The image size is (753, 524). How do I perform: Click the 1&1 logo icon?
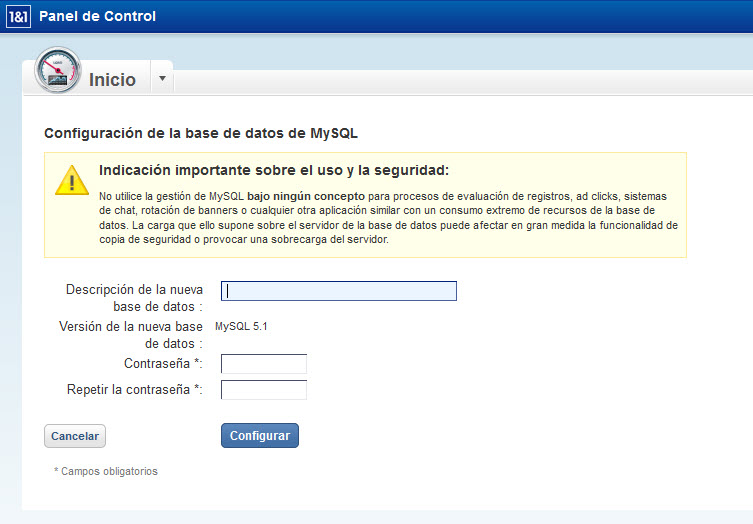(18, 17)
